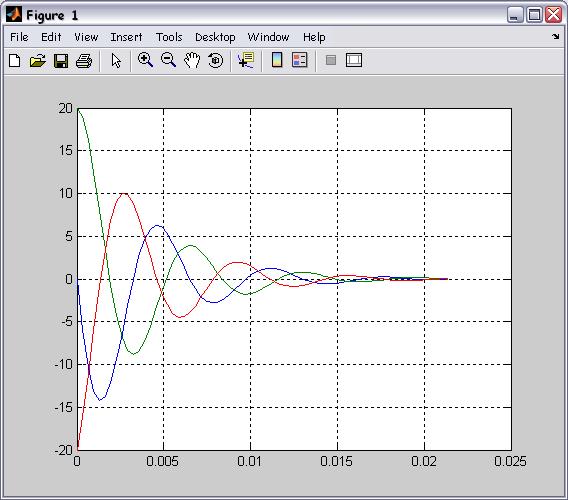Image resolution: width=568 pixels, height=500 pixels.
Task: Activate the Zoom Out magnifier tool
Action: [x=168, y=60]
